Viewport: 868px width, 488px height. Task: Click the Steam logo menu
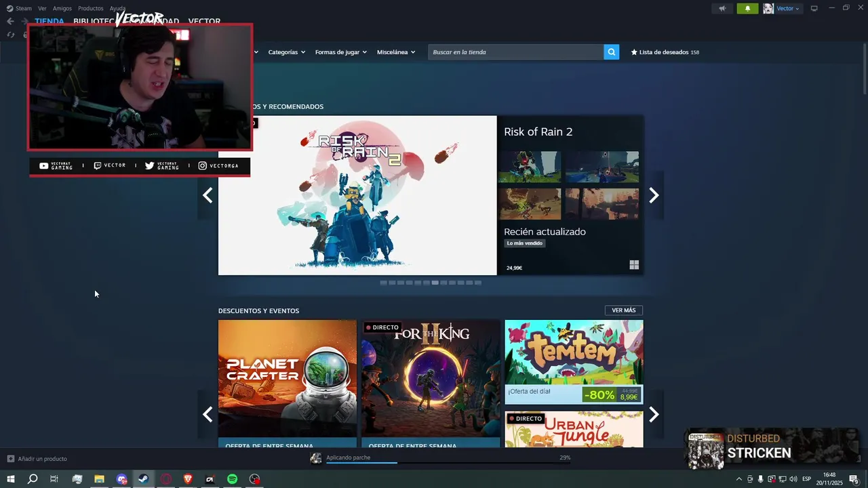point(19,8)
